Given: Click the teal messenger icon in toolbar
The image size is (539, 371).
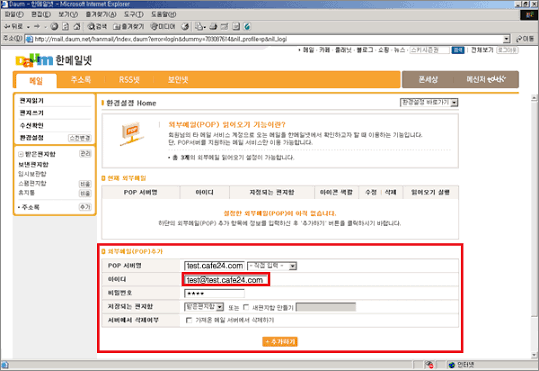Looking at the screenshot, I should pyautogui.click(x=247, y=26).
